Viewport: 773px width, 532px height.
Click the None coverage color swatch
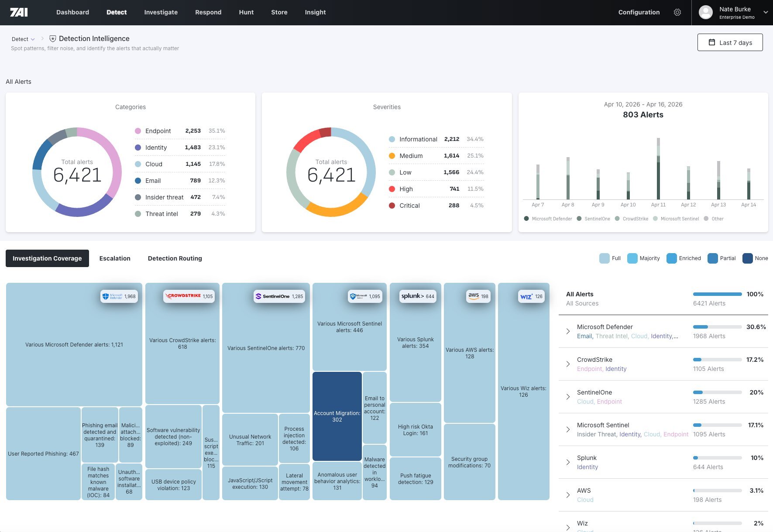747,258
